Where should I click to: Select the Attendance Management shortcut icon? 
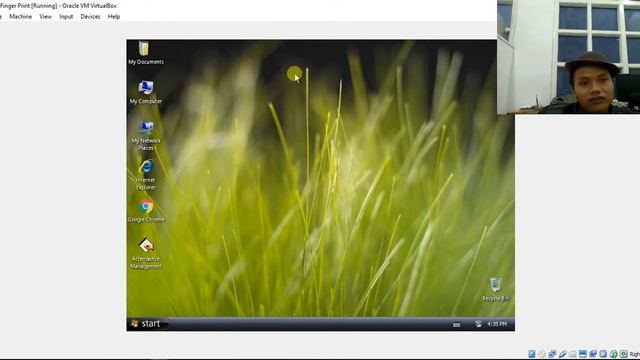[146, 253]
